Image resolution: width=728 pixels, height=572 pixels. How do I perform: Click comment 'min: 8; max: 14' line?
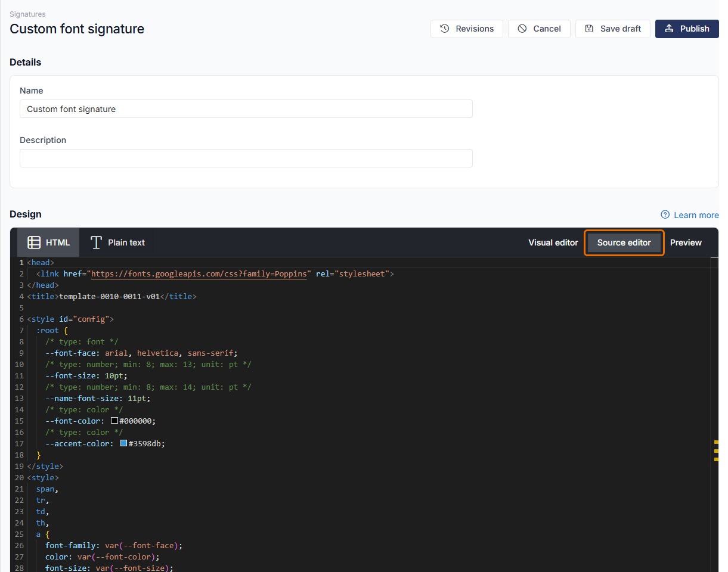(x=148, y=387)
